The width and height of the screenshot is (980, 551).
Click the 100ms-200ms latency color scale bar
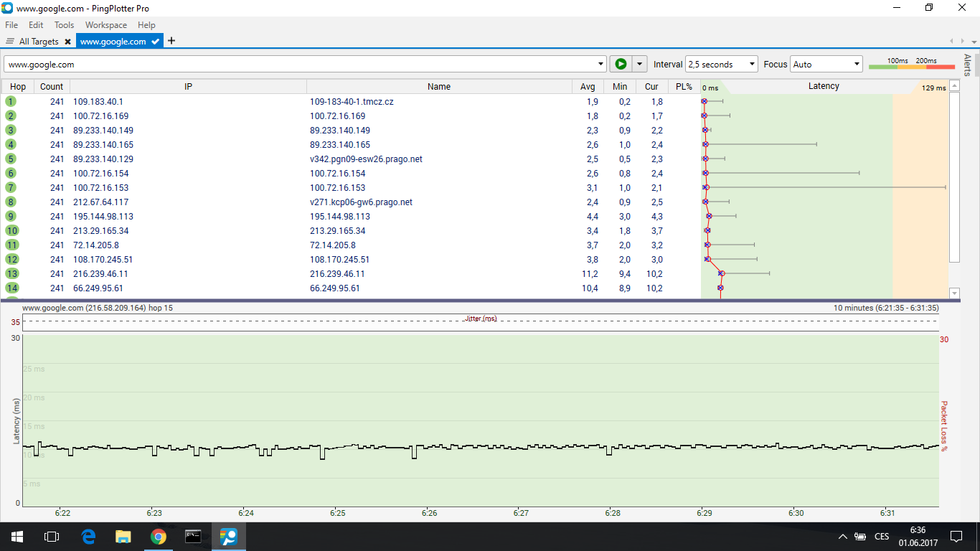pyautogui.click(x=911, y=67)
